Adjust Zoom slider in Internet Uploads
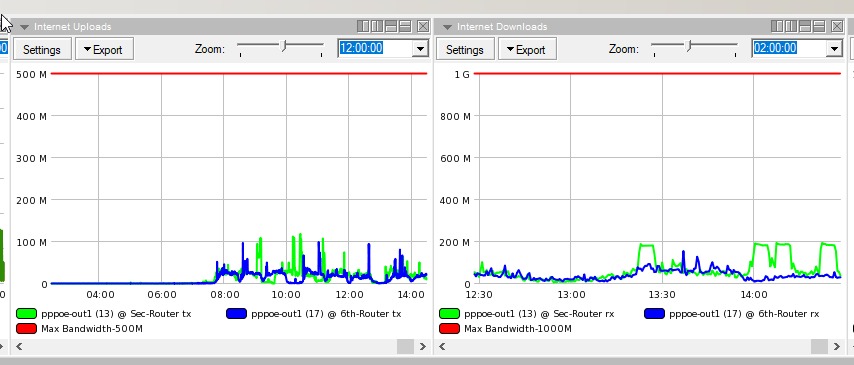The image size is (854, 365). pos(283,45)
